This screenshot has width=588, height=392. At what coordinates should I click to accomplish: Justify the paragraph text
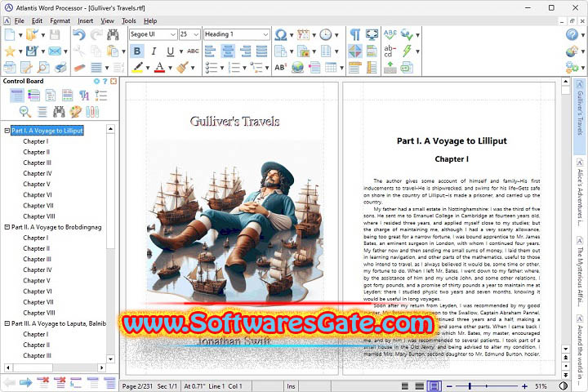(x=262, y=51)
